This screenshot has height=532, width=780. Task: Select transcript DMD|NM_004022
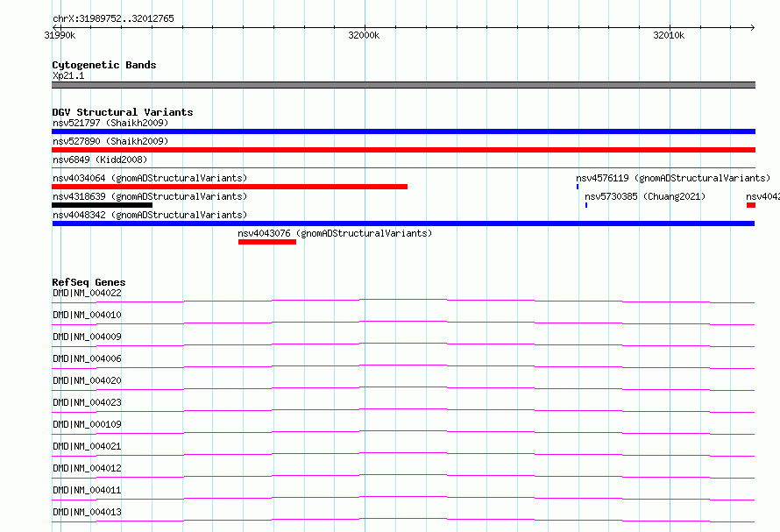[87, 293]
